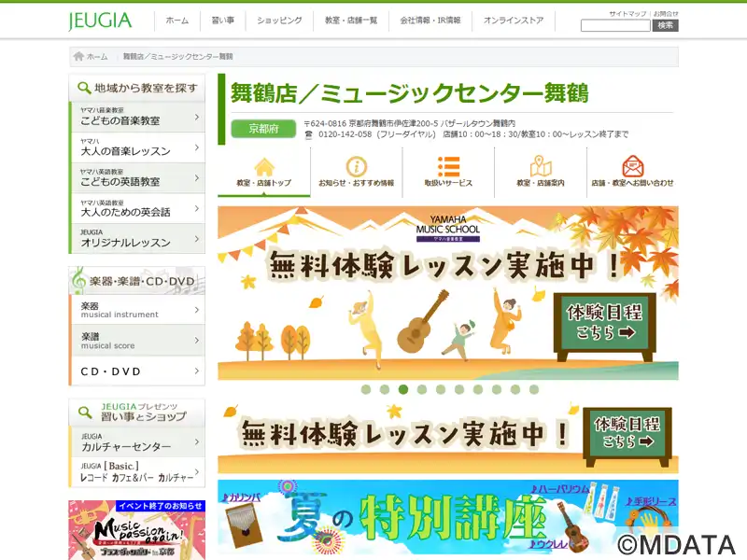Open the info icon for お知らせ・おすすめ情報
This screenshot has height=560, width=747.
357,167
